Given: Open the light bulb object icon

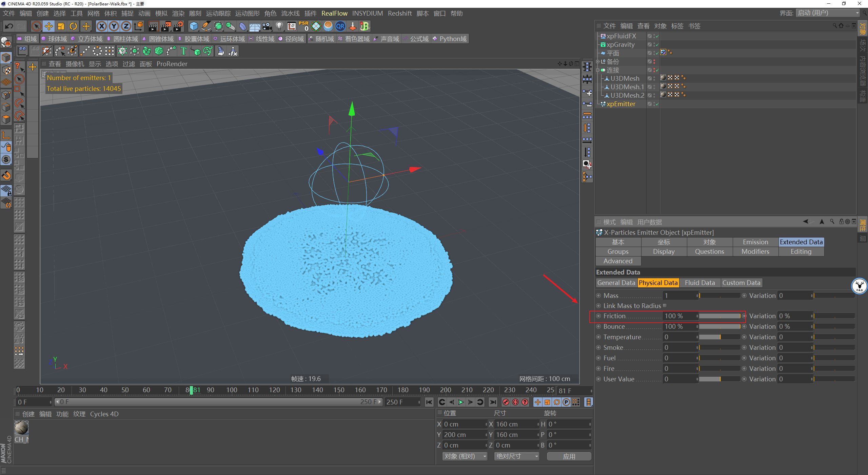Looking at the screenshot, I should point(279,26).
